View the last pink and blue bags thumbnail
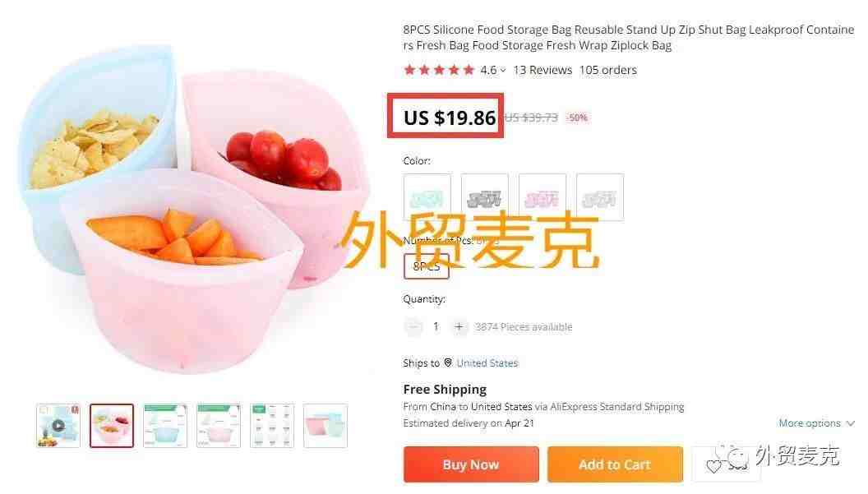The width and height of the screenshot is (868, 494). coord(325,425)
